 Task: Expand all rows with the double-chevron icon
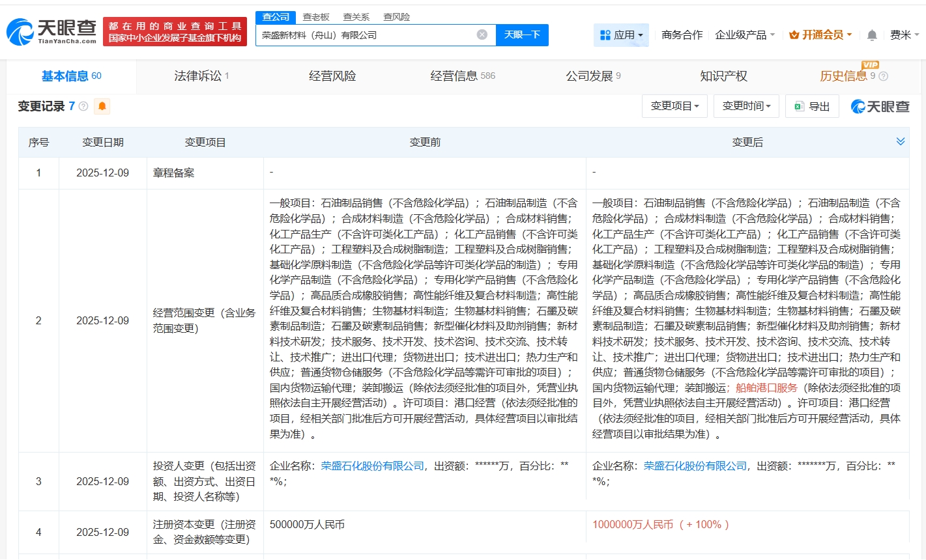point(900,142)
